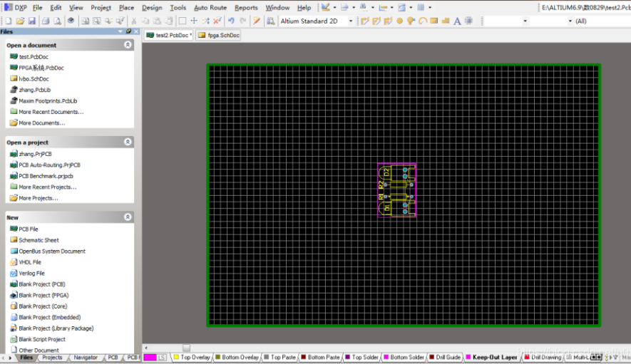Open lvbo.SchDoc recent document
Viewport: 631px width, 364px height.
pos(29,79)
